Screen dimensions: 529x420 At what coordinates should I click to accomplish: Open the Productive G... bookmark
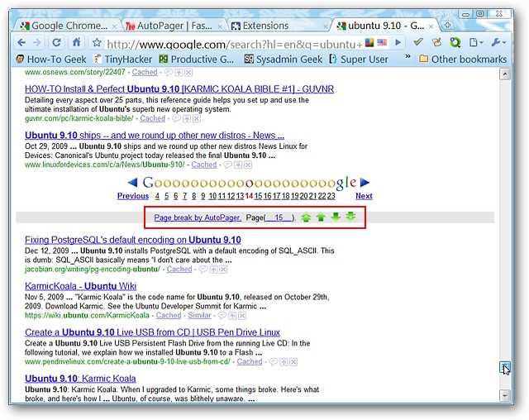tap(197, 60)
